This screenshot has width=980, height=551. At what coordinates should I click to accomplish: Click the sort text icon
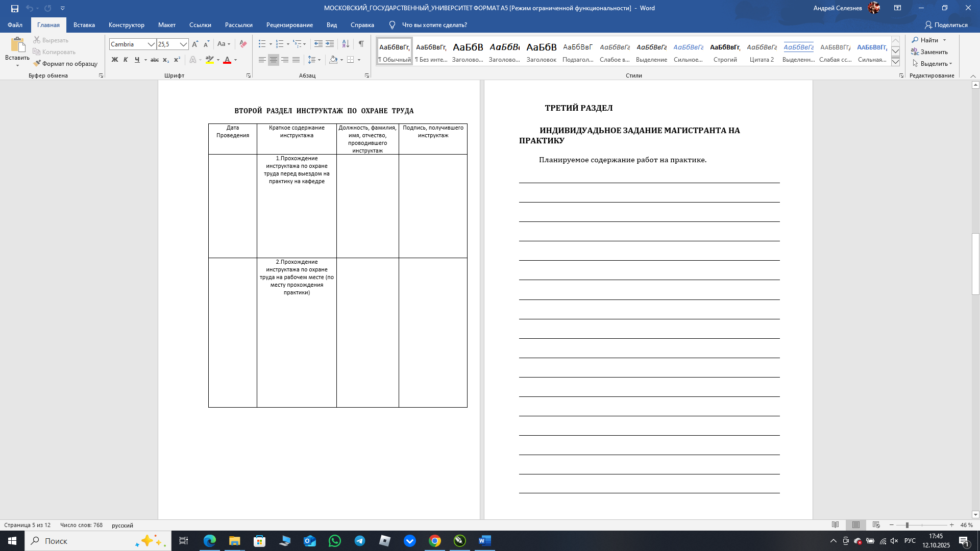pos(346,44)
